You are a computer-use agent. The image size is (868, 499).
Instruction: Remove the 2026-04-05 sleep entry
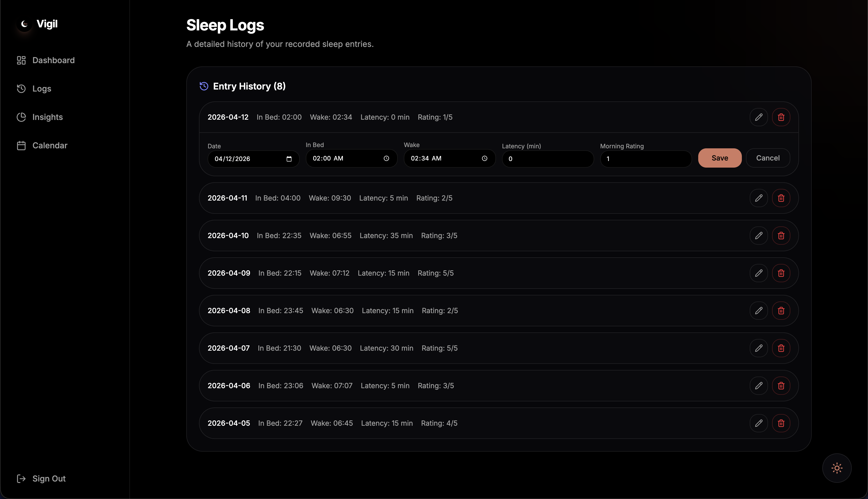click(x=781, y=423)
